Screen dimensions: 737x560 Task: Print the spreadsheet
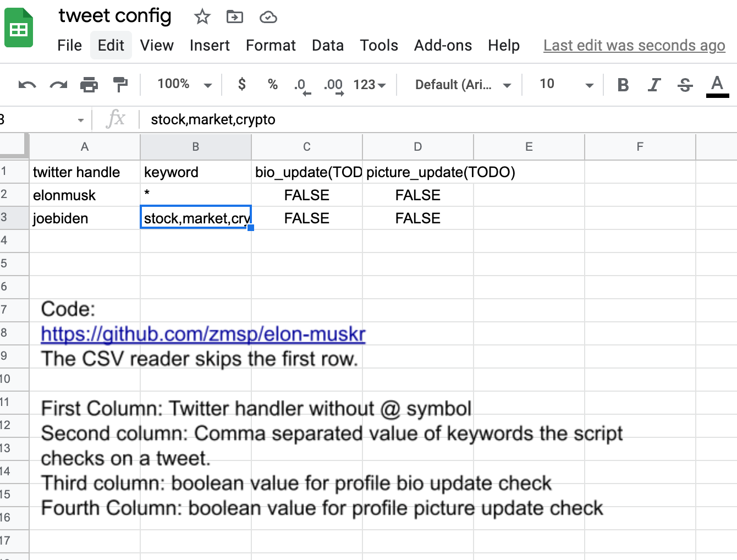coord(89,85)
